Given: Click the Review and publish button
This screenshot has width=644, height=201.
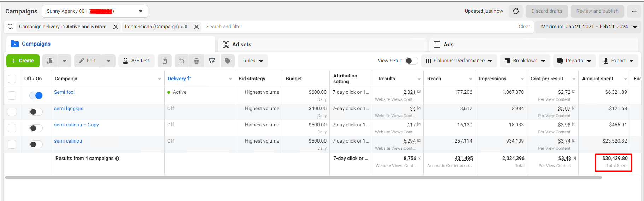Looking at the screenshot, I should point(597,11).
